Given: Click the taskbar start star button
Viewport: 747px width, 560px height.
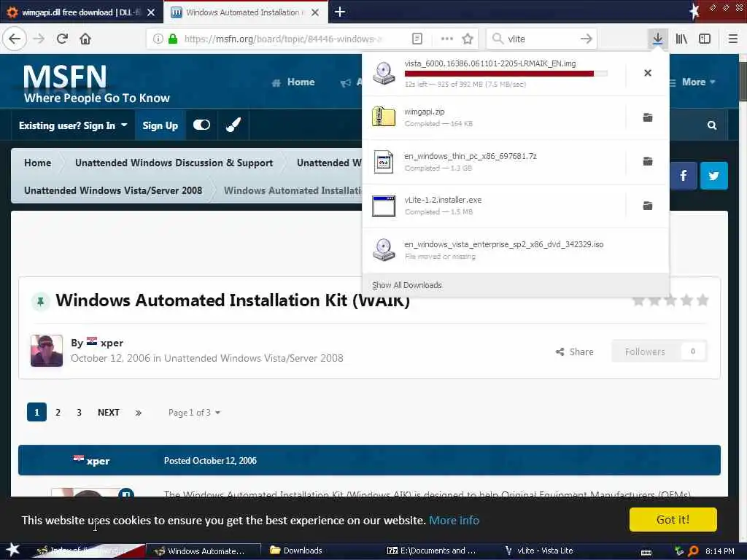Looking at the screenshot, I should click(x=12, y=550).
